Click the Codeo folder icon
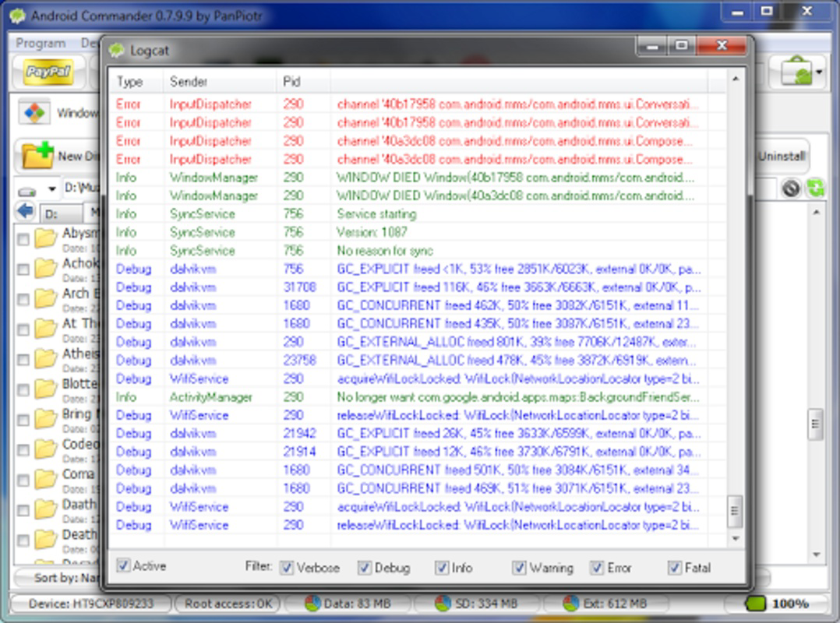 pos(45,449)
